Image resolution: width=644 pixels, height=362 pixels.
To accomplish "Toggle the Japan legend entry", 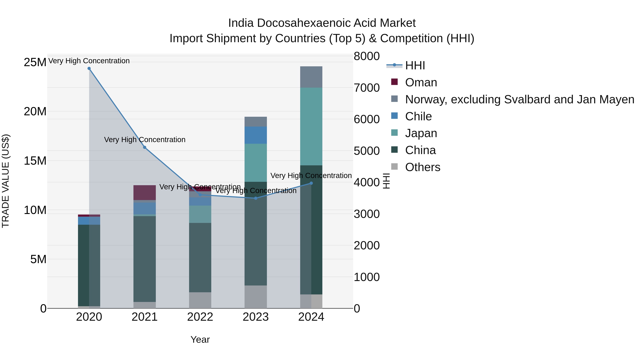I will (x=414, y=133).
